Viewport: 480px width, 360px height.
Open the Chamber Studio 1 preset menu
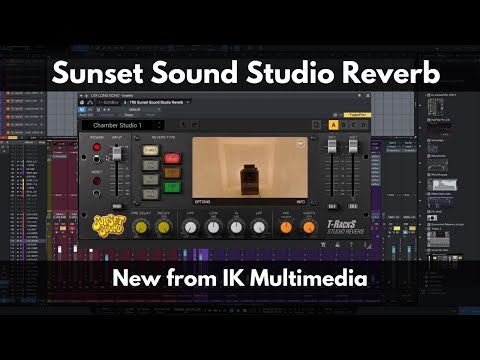pyautogui.click(x=117, y=125)
